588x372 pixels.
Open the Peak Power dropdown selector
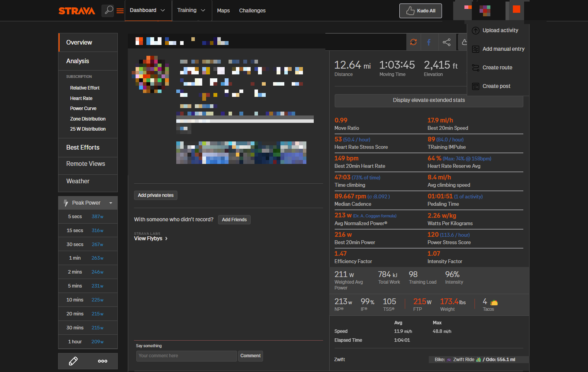(88, 203)
